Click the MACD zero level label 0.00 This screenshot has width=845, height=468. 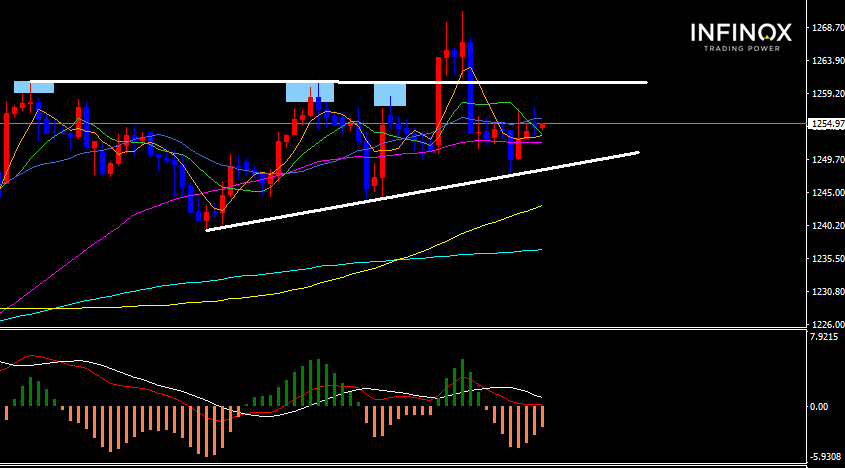(820, 407)
